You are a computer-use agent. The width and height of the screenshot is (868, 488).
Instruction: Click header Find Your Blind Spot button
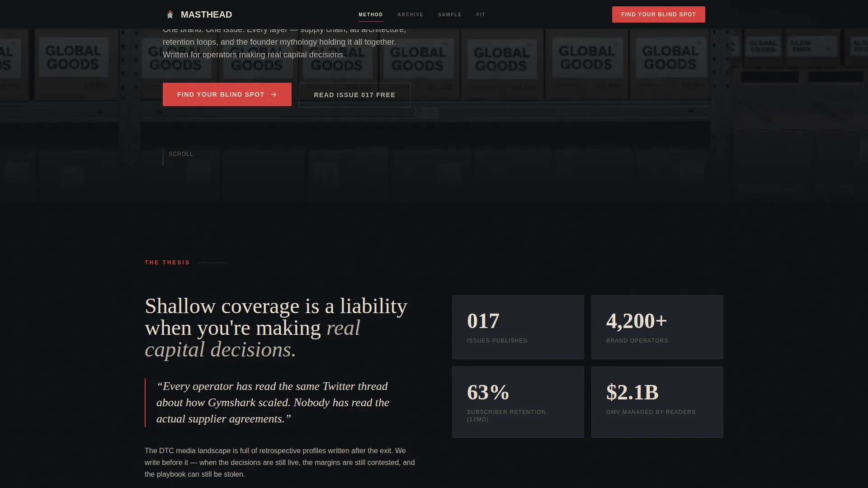[x=659, y=14]
